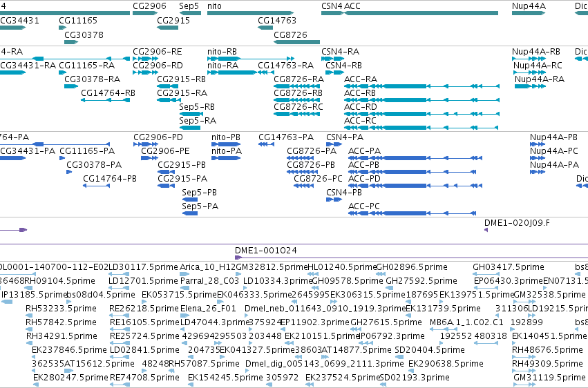Click transcript nito-RB

click(x=251, y=59)
